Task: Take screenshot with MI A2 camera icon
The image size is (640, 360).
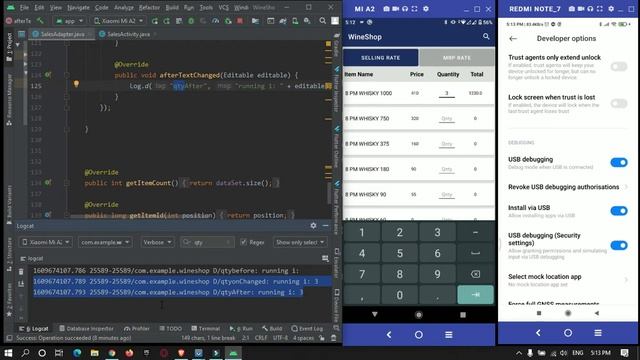Action: (386, 9)
